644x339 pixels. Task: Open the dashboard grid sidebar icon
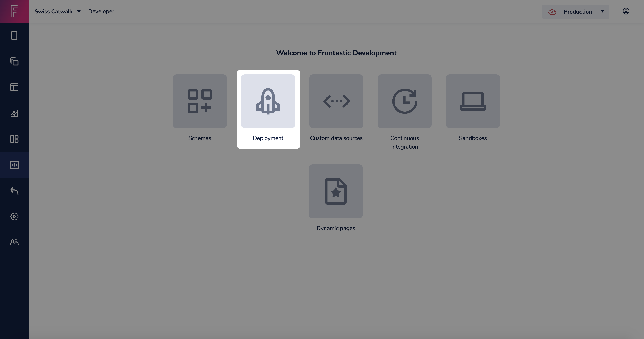tap(14, 139)
